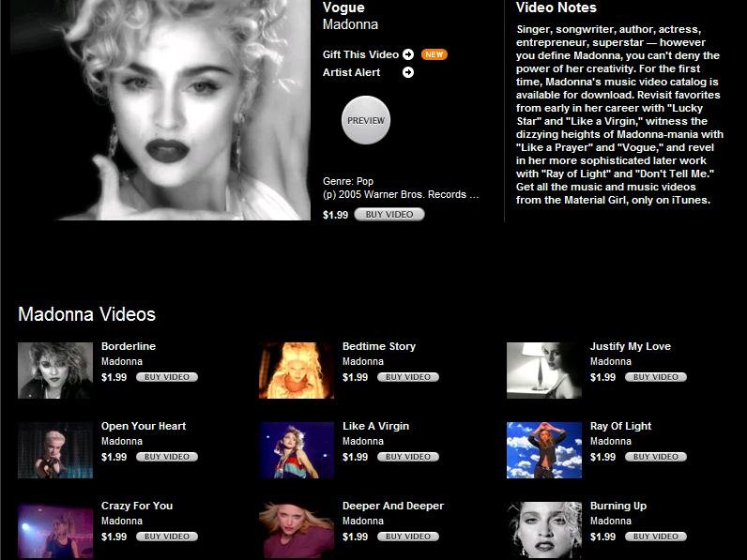This screenshot has width=747, height=560.
Task: Buy the Ray Of Light video
Action: coord(656,457)
